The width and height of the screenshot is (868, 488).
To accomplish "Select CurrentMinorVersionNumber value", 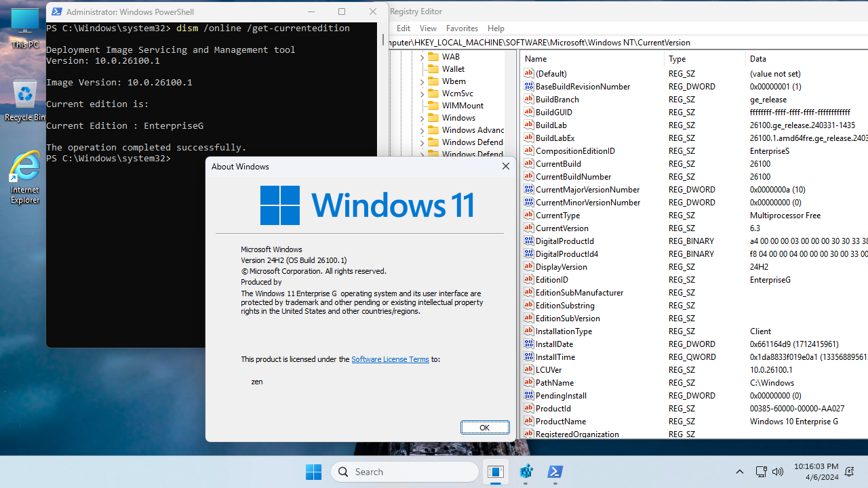I will coord(587,202).
